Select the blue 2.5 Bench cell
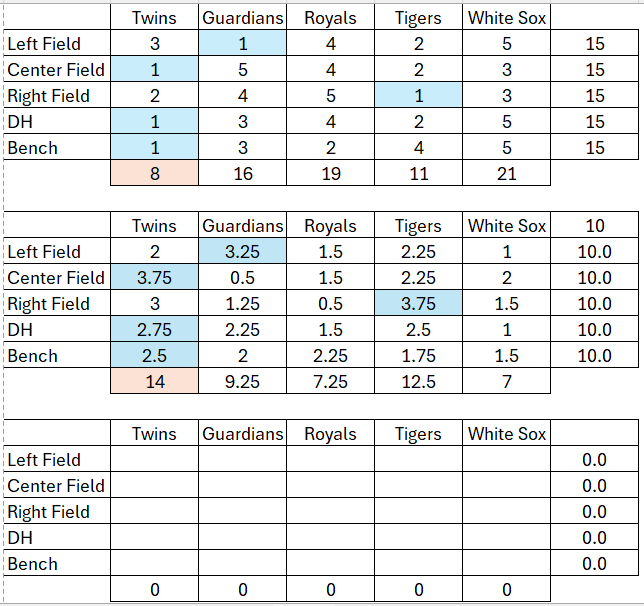 155,356
